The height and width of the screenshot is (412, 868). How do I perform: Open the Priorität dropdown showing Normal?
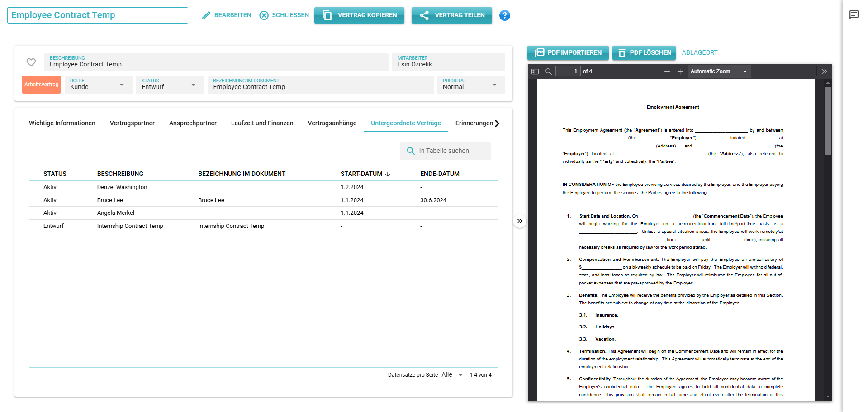pos(470,85)
